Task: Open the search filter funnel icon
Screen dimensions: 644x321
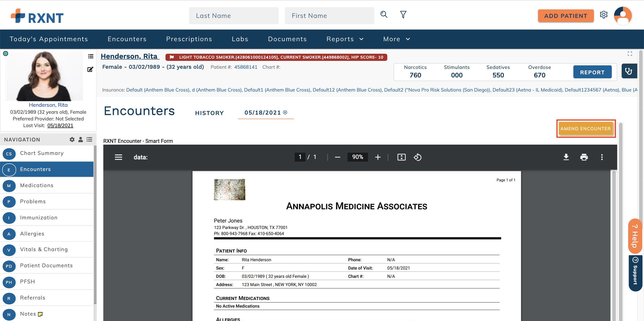Action: 403,15
